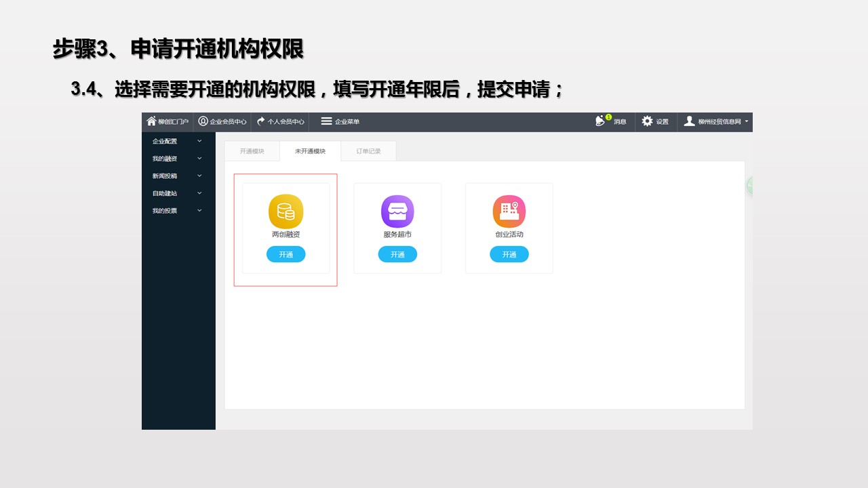Expand 新闻投稿 sidebar menu
868x488 pixels.
[178, 176]
